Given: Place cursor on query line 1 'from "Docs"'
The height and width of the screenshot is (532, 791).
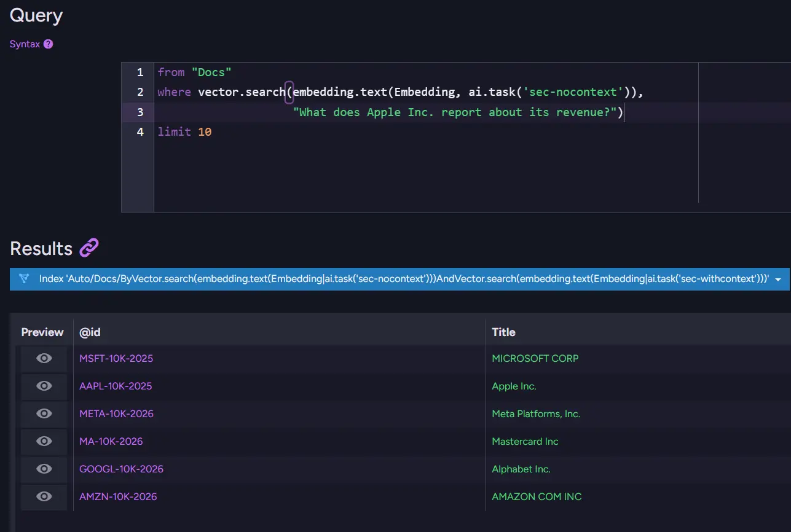Looking at the screenshot, I should point(194,72).
